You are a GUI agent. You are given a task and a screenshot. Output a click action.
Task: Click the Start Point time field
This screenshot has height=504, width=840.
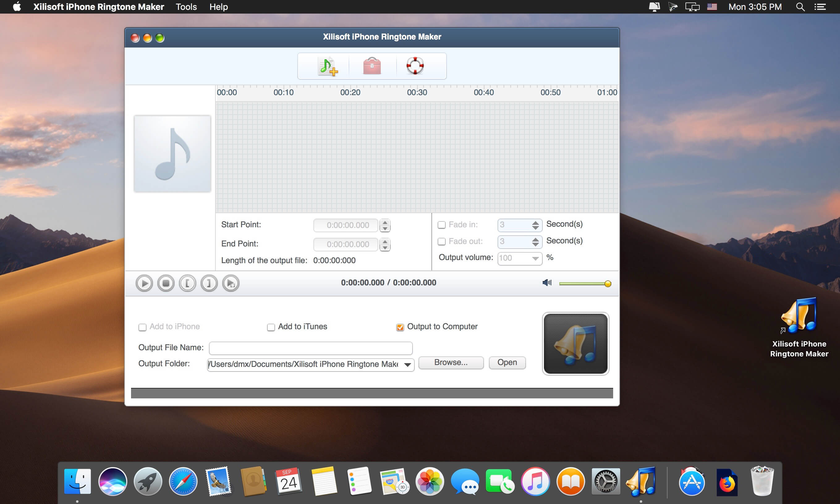coord(346,225)
